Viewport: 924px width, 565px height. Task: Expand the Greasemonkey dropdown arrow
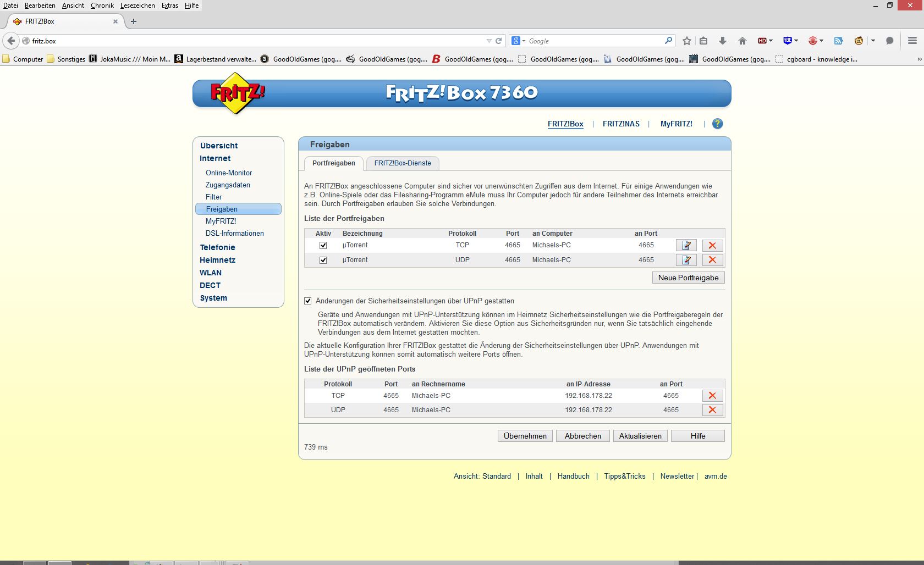tap(873, 41)
